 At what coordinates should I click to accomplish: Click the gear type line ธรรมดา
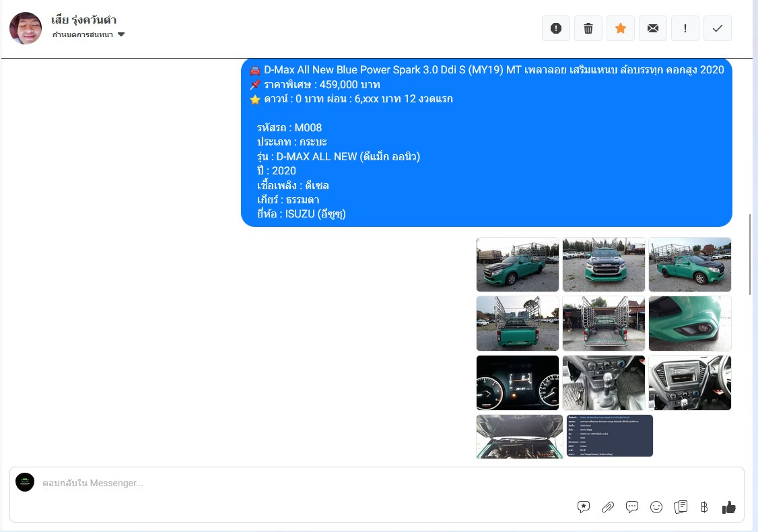[287, 200]
